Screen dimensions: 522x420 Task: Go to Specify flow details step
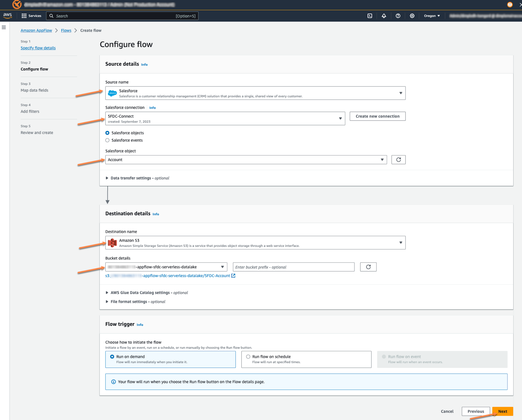[x=38, y=48]
